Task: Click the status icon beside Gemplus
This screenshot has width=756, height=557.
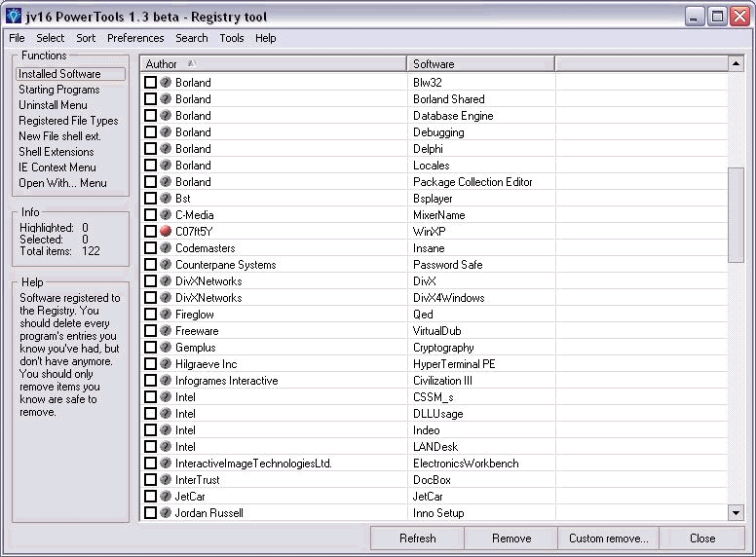Action: click(x=166, y=347)
